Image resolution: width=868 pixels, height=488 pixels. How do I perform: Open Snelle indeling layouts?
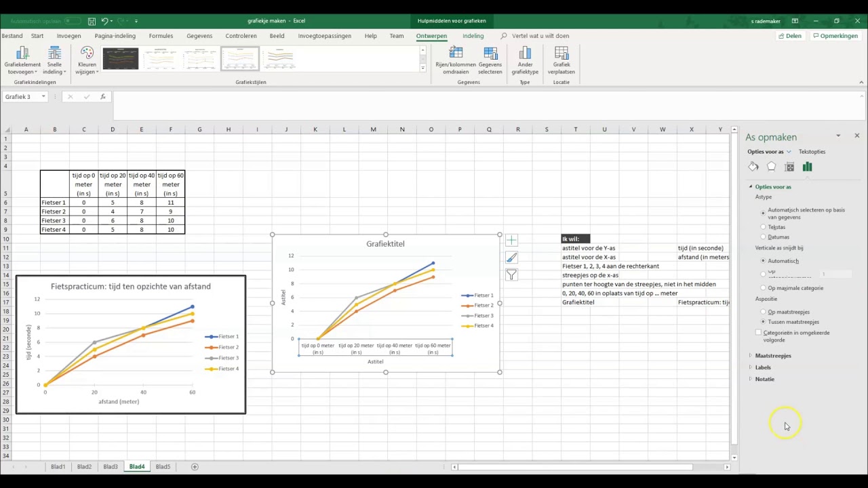click(x=55, y=61)
